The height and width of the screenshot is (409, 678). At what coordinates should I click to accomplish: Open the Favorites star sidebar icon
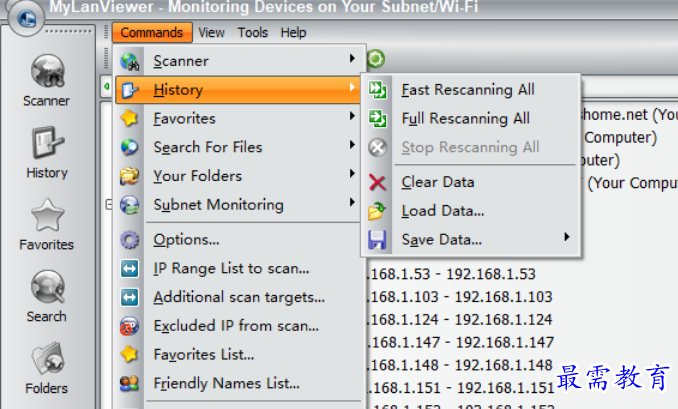click(x=46, y=223)
